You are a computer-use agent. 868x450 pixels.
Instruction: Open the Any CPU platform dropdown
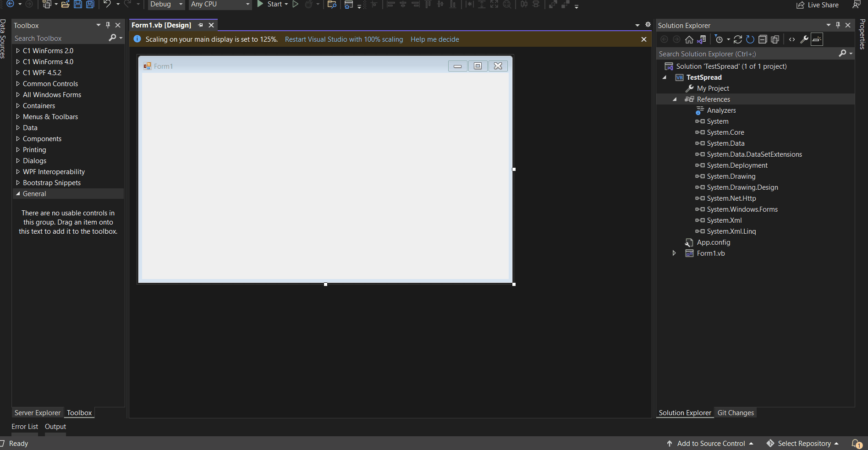point(220,4)
